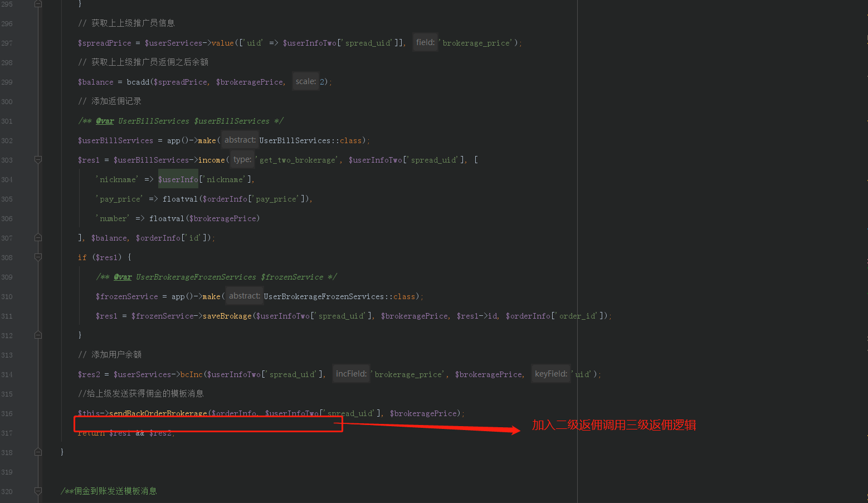868x503 pixels.
Task: Click $spreadPrice at start of line 297
Action: pos(105,43)
